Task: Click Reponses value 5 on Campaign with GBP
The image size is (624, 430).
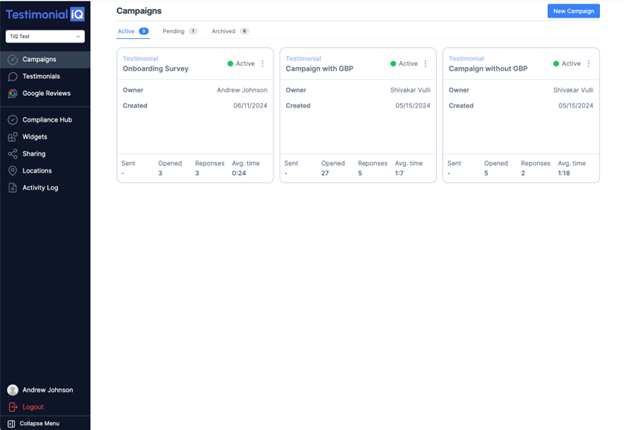Action: pos(360,173)
